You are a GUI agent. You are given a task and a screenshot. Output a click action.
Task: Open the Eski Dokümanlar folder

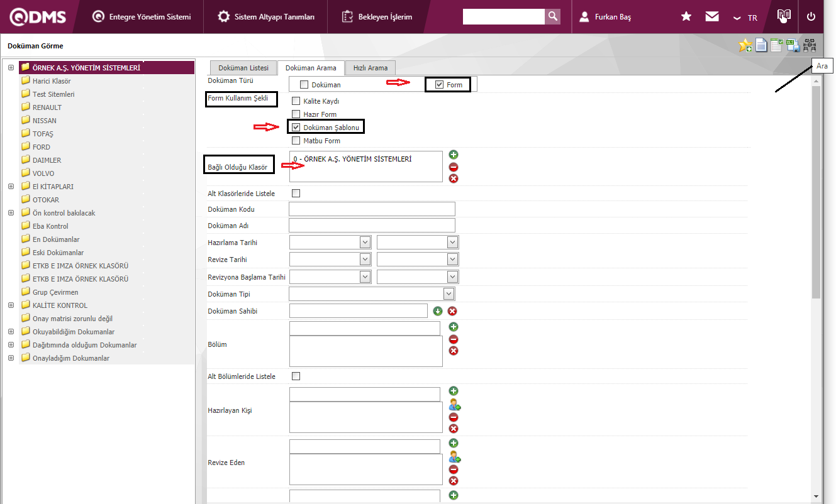tap(58, 253)
